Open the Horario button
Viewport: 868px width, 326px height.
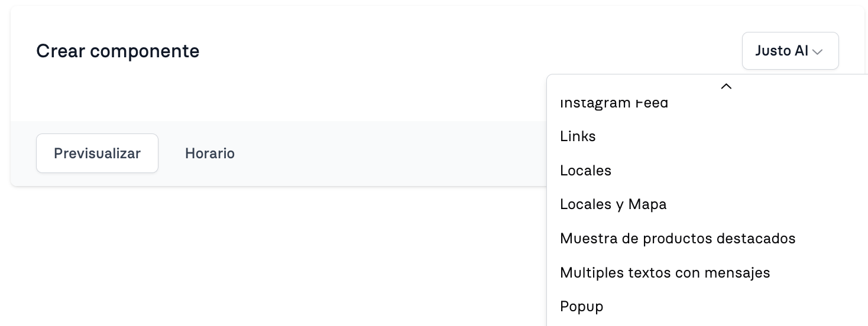(x=210, y=154)
